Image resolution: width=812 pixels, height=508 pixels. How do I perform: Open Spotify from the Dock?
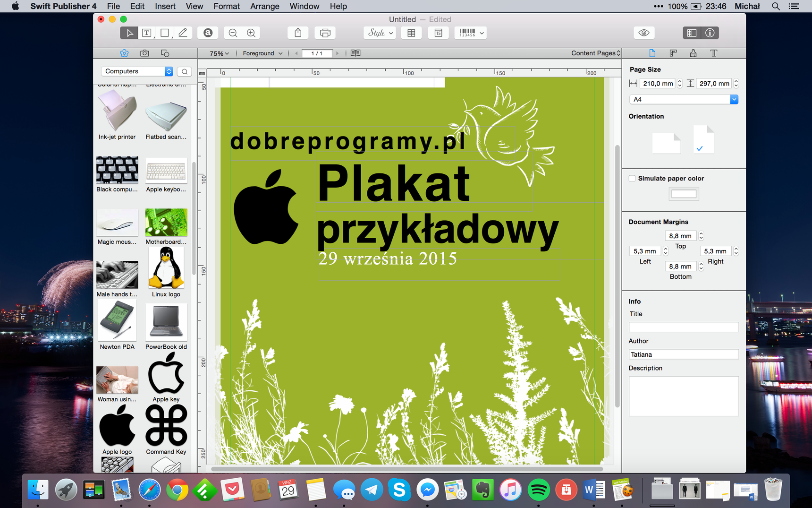point(538,491)
